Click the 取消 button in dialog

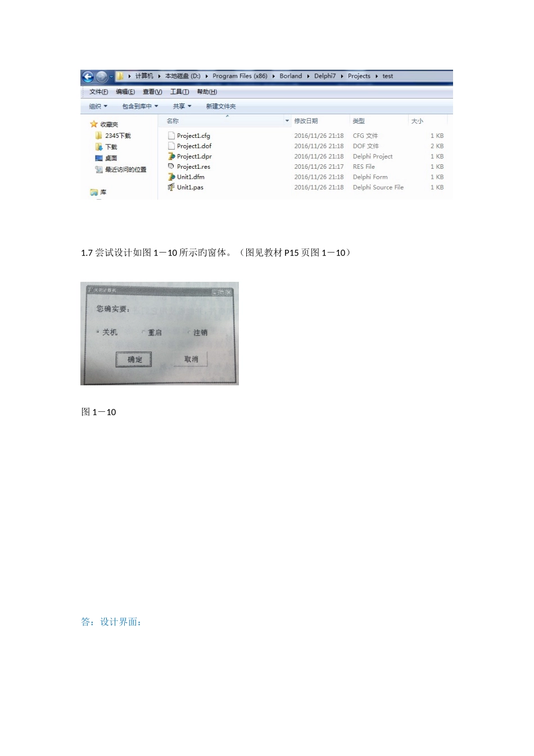[x=191, y=359]
